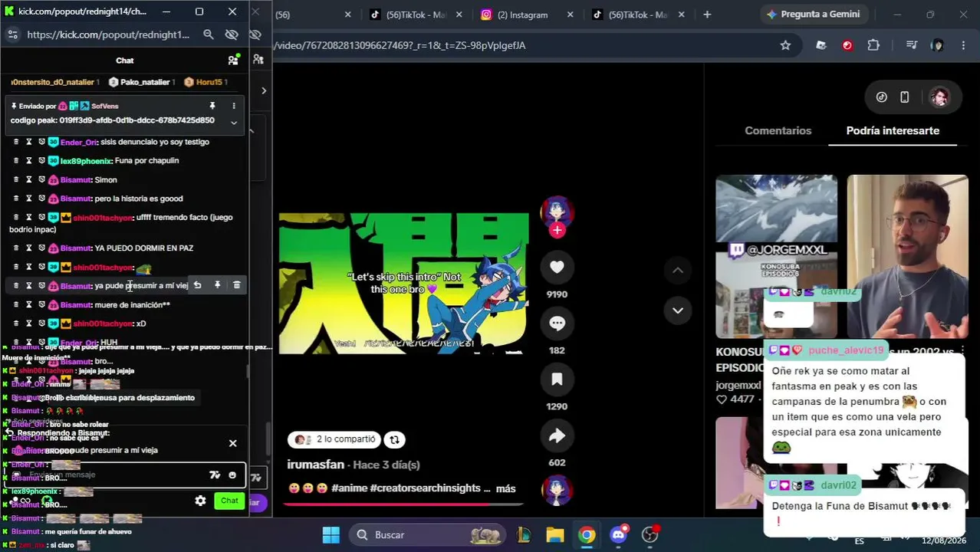Send message with green Chat button

(x=229, y=501)
